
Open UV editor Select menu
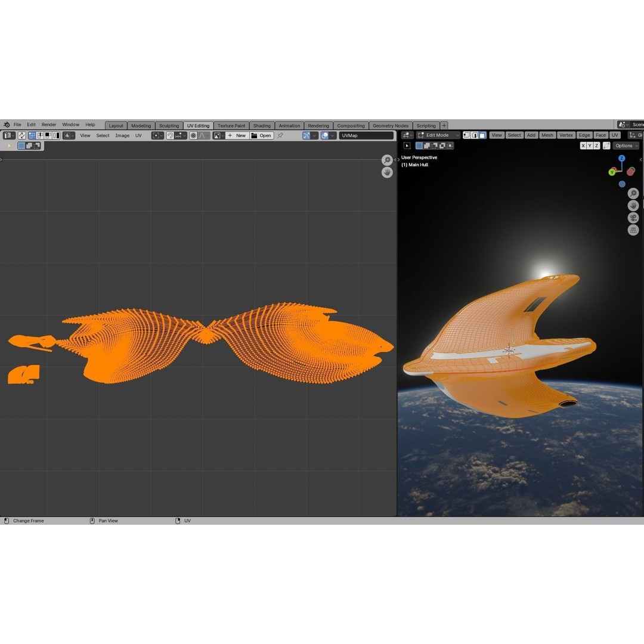(103, 135)
